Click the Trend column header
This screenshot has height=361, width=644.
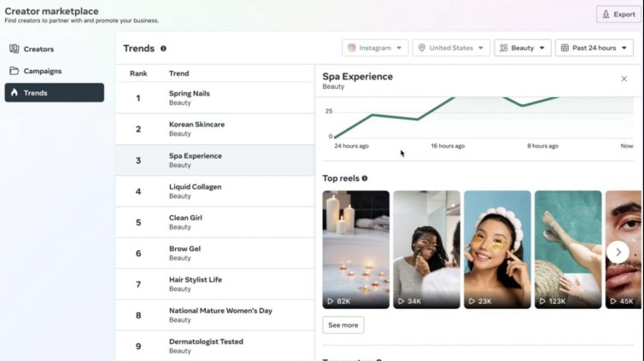[179, 73]
